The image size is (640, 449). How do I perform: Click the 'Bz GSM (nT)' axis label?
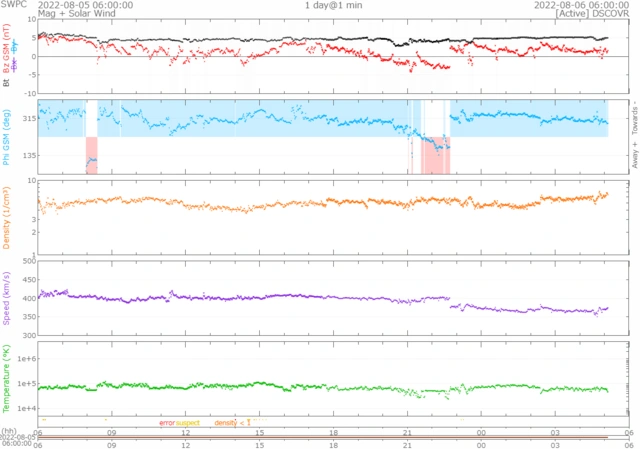point(6,48)
